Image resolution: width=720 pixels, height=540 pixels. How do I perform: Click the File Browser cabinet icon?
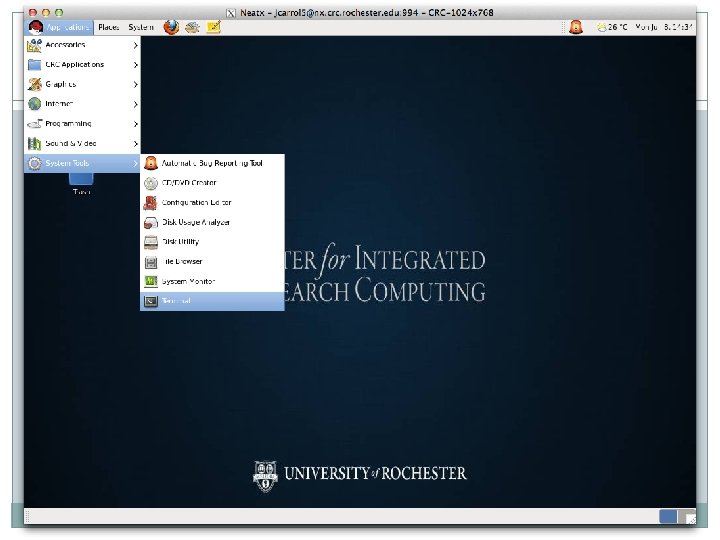(151, 262)
